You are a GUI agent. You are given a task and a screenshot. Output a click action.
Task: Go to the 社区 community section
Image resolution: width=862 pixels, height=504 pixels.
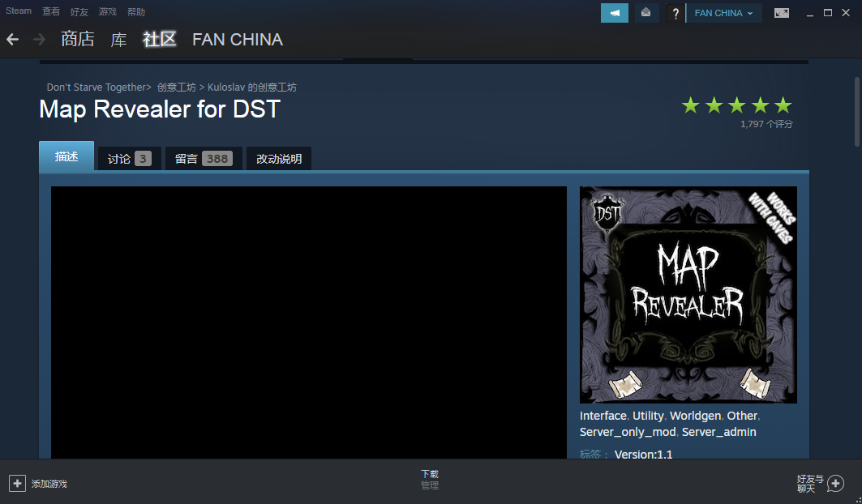tap(160, 39)
